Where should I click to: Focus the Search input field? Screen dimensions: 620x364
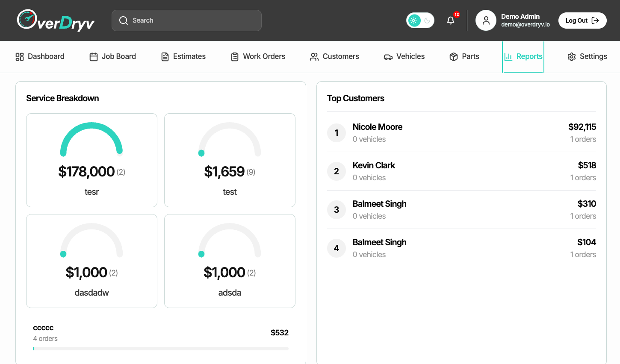pos(186,21)
